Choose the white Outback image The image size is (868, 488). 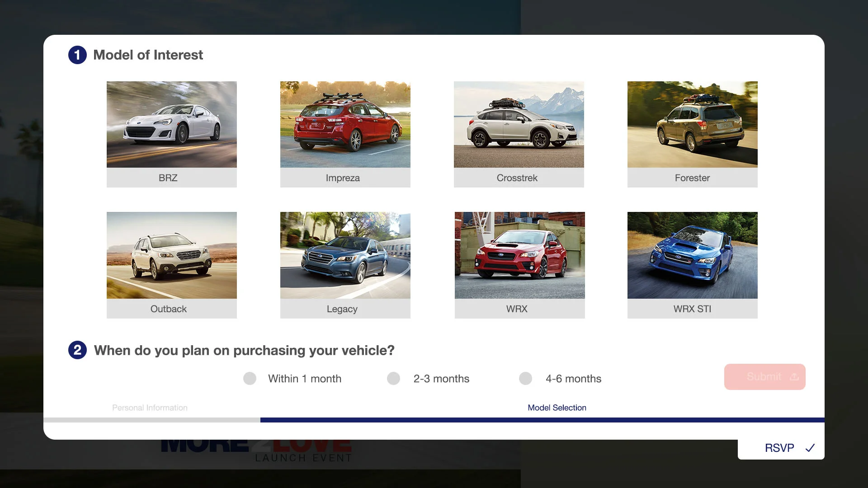[171, 255]
